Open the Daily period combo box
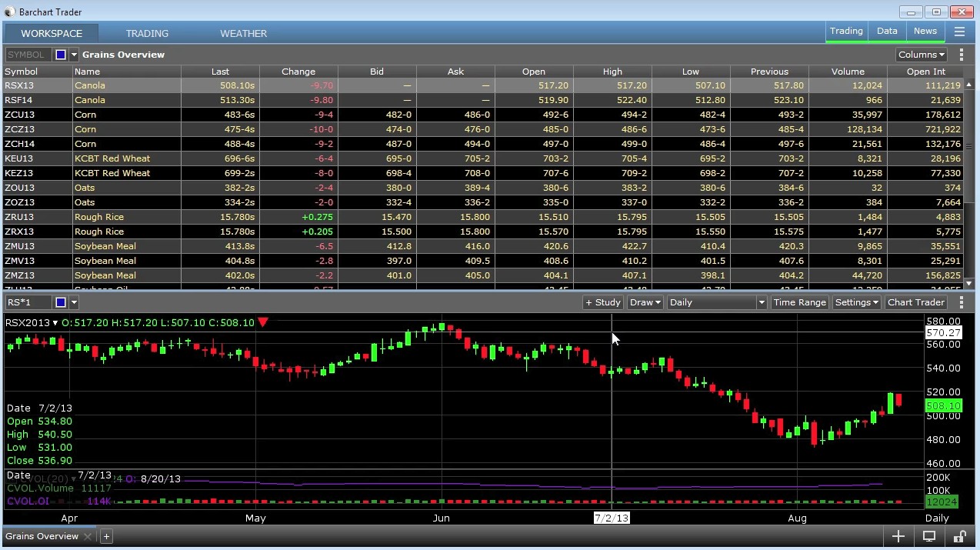Image resolution: width=980 pixels, height=550 pixels. (x=717, y=302)
